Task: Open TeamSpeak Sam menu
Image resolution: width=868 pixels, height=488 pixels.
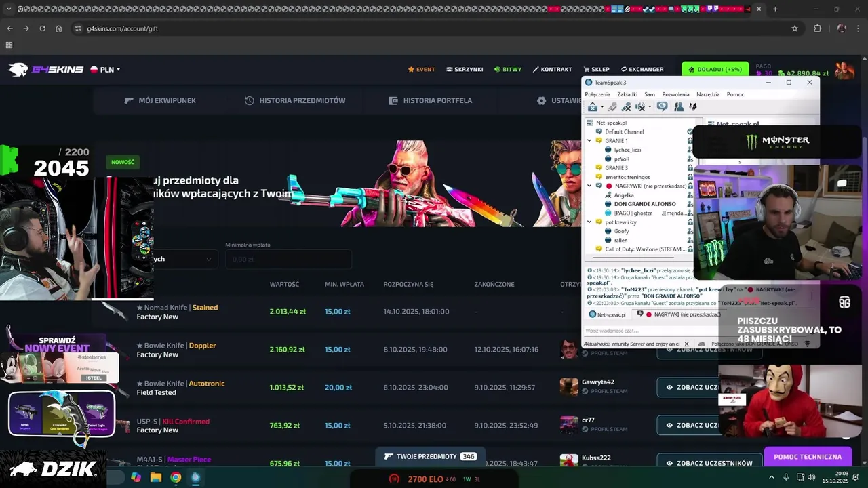Action: coord(650,94)
